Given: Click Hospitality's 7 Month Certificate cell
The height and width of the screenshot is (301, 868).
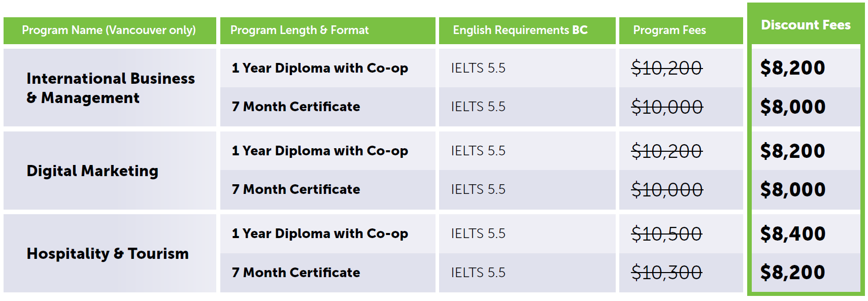Looking at the screenshot, I should click(295, 273).
